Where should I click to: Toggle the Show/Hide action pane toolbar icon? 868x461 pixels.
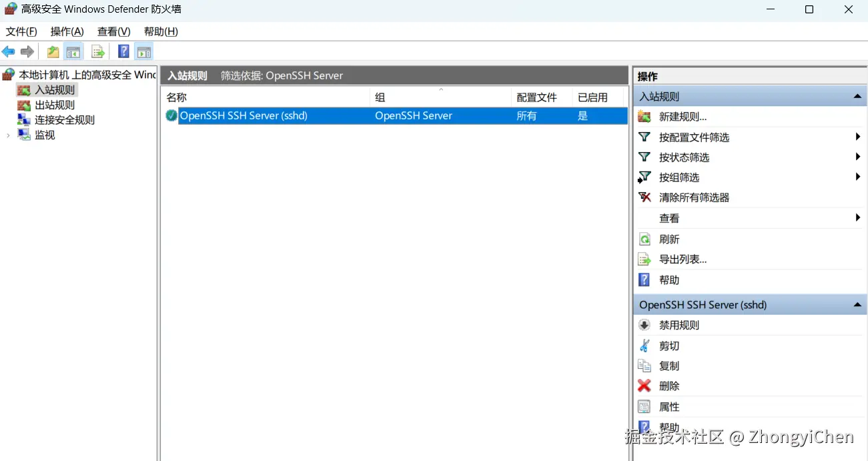[143, 51]
